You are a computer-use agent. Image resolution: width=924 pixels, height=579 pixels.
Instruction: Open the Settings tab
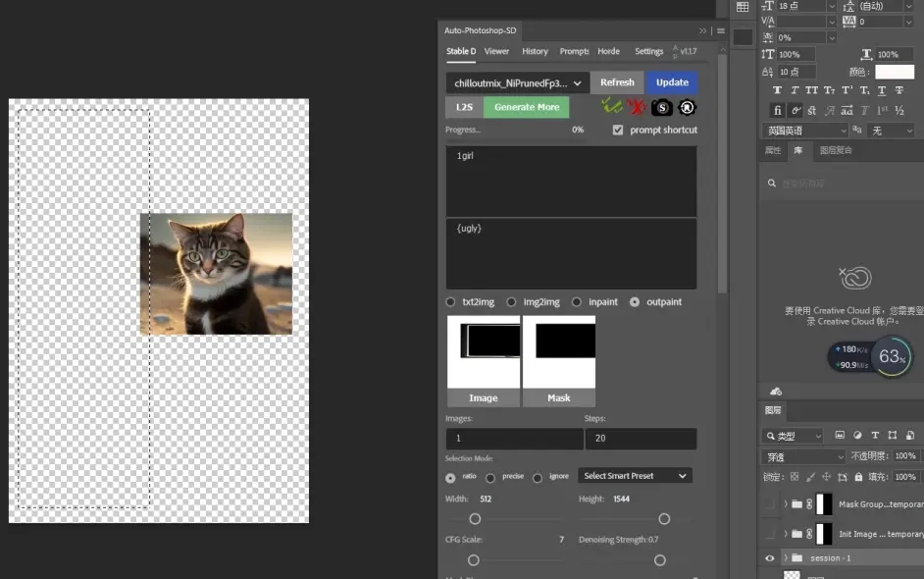(648, 51)
